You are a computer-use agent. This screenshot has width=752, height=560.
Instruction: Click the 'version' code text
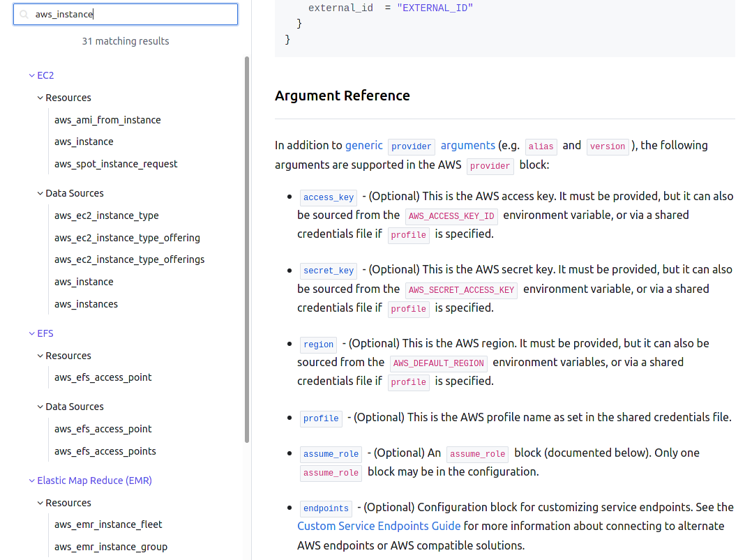tap(608, 146)
